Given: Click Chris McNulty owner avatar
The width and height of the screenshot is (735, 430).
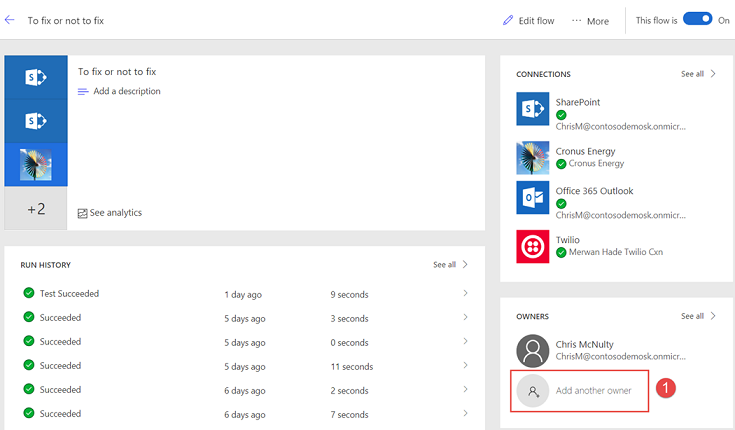Looking at the screenshot, I should coord(533,351).
